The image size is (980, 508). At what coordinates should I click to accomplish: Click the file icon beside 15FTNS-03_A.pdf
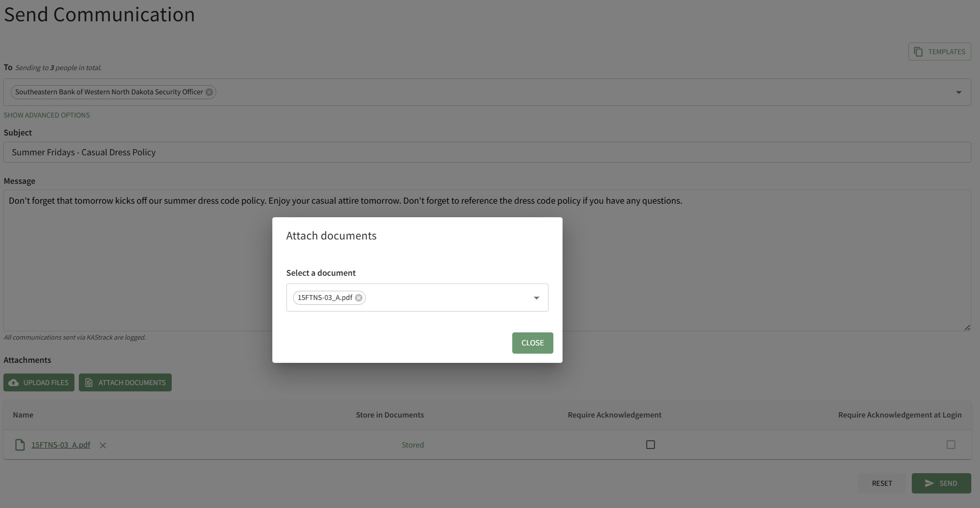(20, 445)
